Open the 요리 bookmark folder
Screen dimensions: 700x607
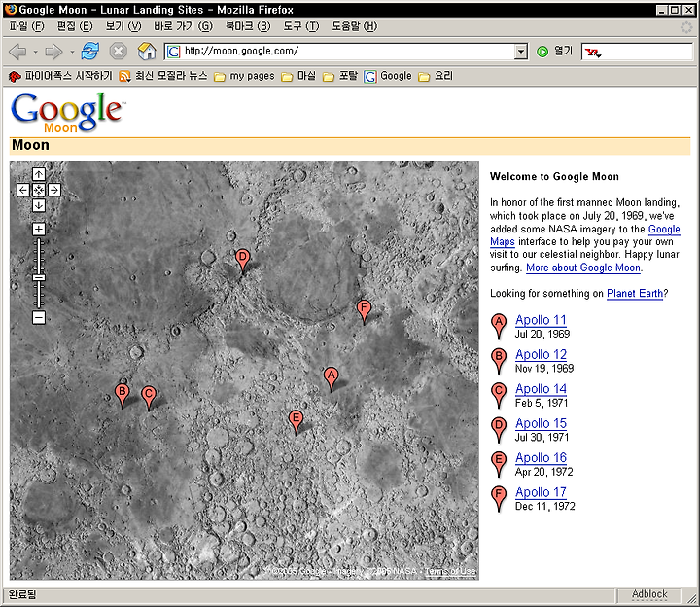pos(436,76)
